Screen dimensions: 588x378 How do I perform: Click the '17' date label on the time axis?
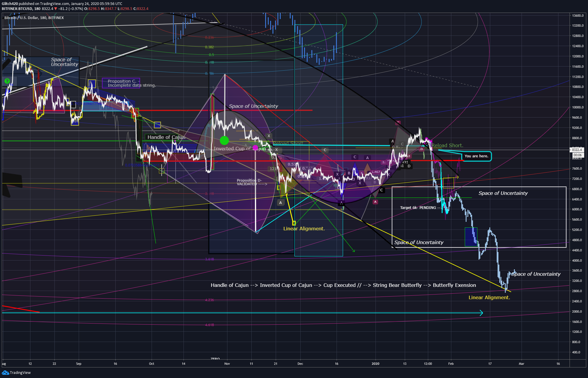[x=490, y=364]
